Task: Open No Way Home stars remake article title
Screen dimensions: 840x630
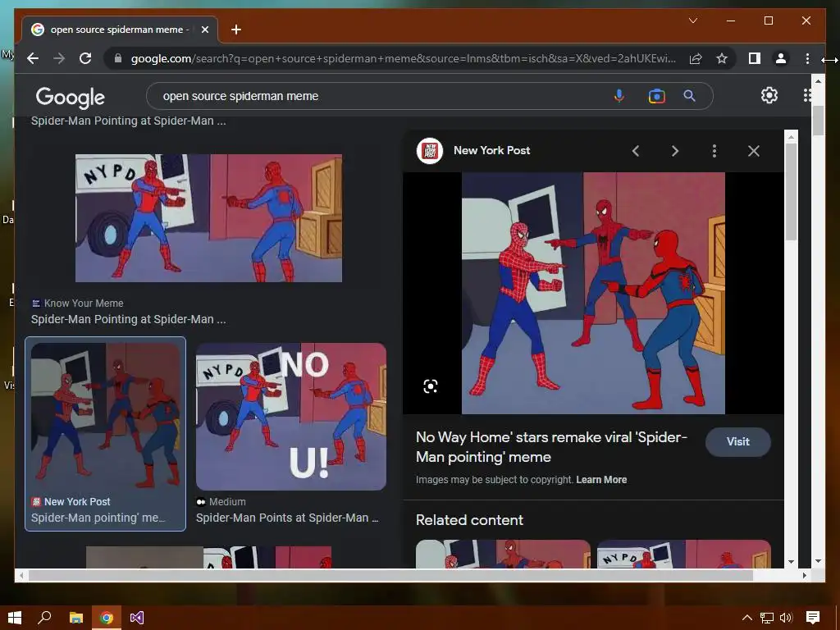Action: (551, 447)
